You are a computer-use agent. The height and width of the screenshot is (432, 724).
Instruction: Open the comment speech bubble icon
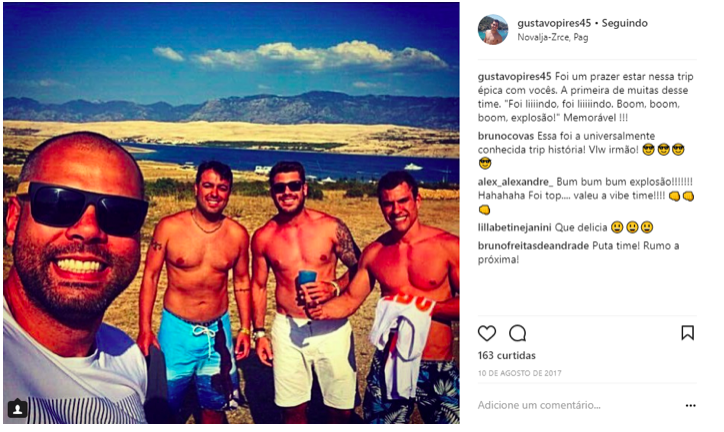tap(518, 333)
